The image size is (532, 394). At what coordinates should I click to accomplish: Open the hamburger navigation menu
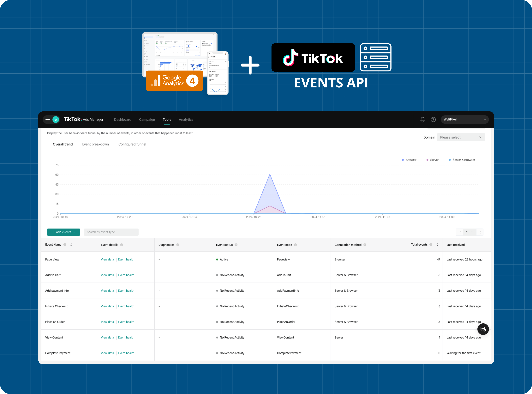pos(47,120)
